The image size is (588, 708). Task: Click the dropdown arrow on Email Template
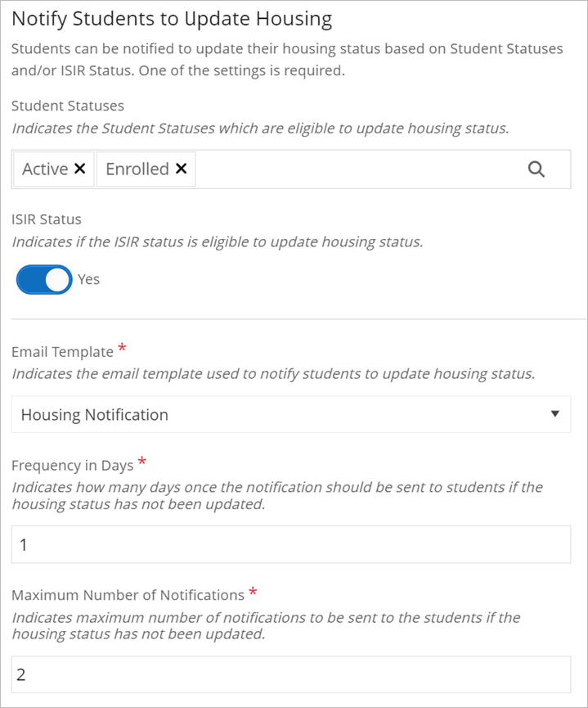(554, 414)
